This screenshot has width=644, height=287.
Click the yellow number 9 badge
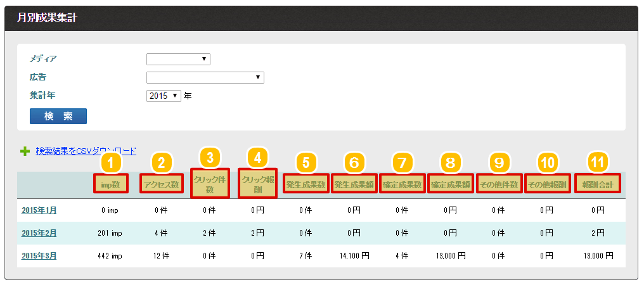pyautogui.click(x=499, y=162)
